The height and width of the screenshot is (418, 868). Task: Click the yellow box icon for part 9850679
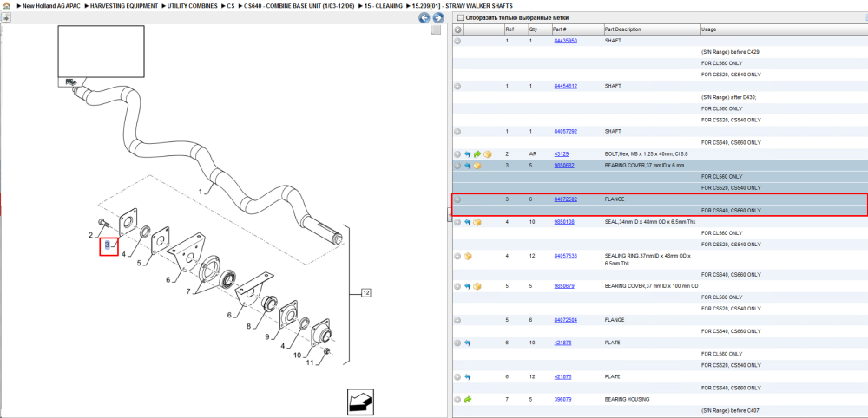click(x=477, y=286)
